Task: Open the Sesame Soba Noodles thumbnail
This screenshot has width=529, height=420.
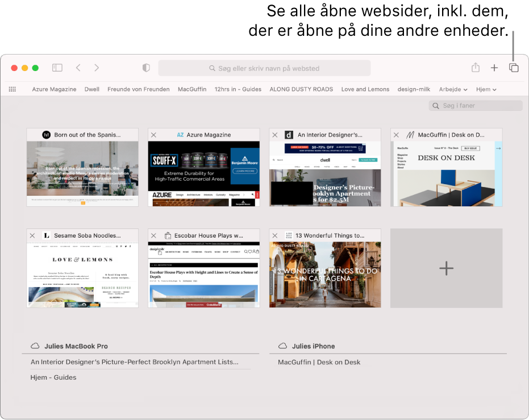Action: (x=82, y=275)
